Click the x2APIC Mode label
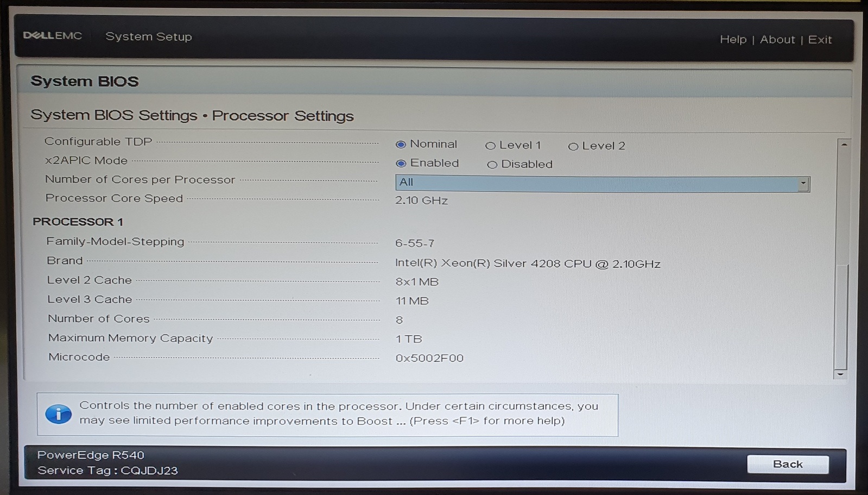 (86, 160)
